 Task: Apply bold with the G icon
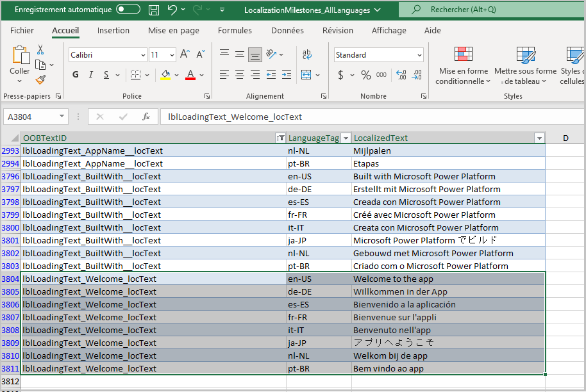tap(75, 75)
